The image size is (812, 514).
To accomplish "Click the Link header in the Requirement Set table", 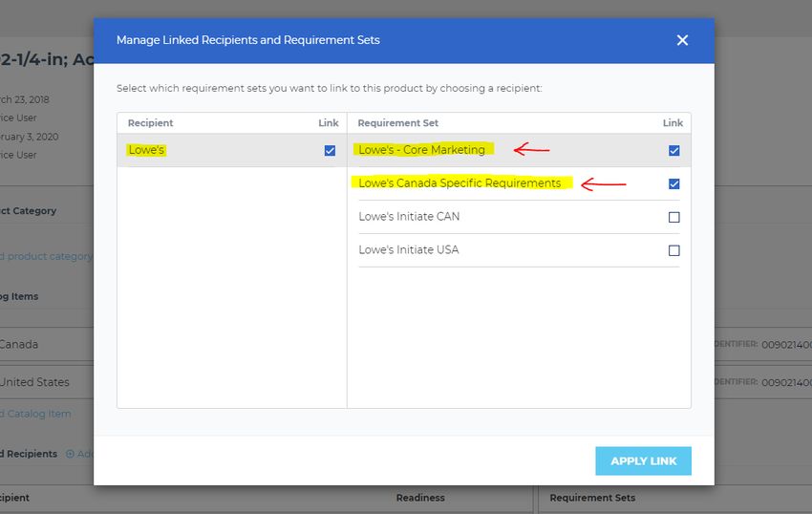I will click(x=673, y=123).
